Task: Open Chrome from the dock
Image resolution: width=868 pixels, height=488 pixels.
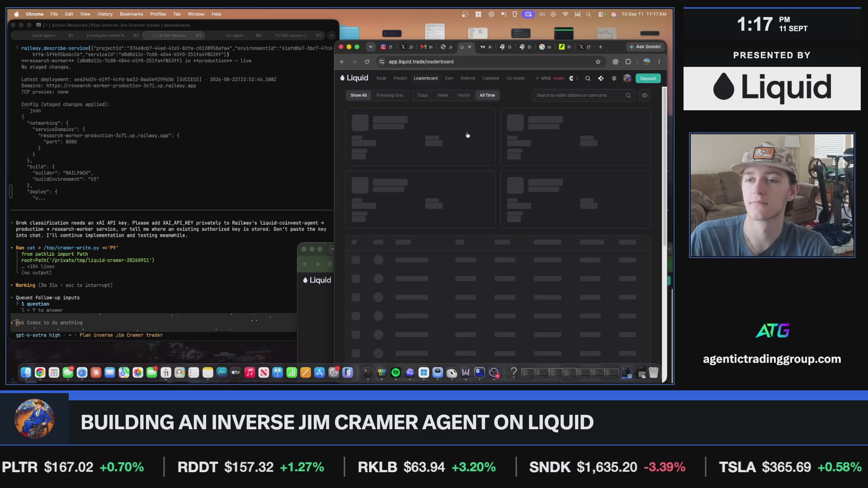Action: click(x=40, y=372)
